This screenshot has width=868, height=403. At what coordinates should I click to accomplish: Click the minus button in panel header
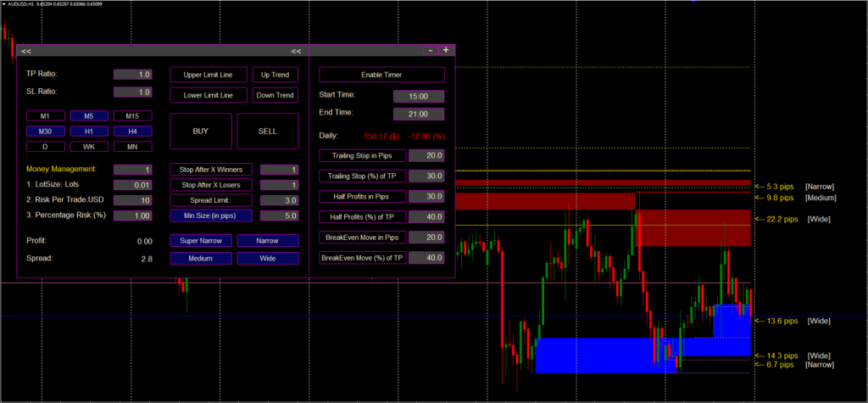[431, 51]
